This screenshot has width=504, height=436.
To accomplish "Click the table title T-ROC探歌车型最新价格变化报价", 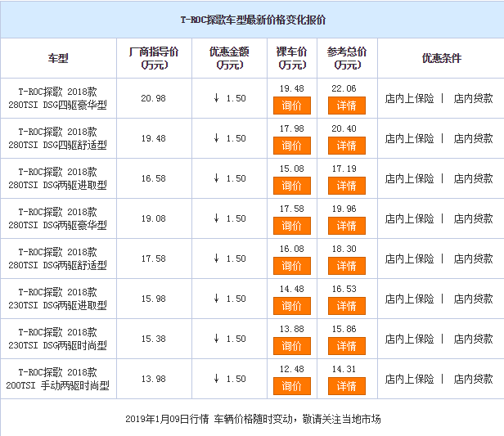I will coord(253,20).
